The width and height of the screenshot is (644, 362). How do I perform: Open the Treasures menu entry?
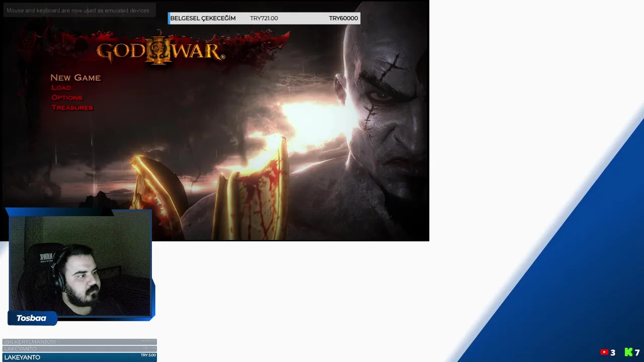[x=72, y=108]
